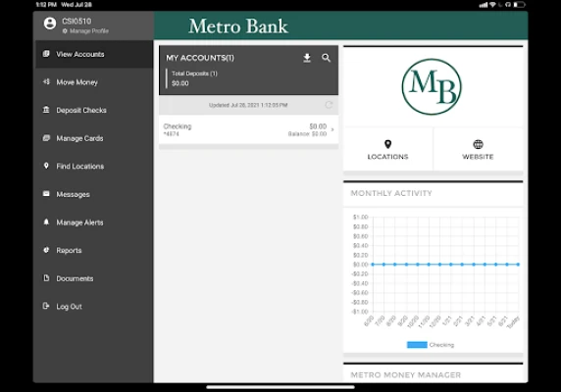This screenshot has width=561, height=392.
Task: Click the Manage Alerts bell icon
Action: tap(46, 222)
